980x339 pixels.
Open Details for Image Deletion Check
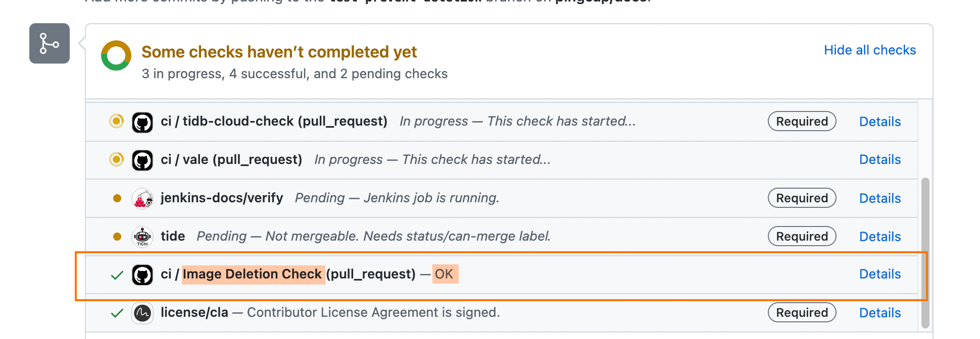pyautogui.click(x=880, y=274)
